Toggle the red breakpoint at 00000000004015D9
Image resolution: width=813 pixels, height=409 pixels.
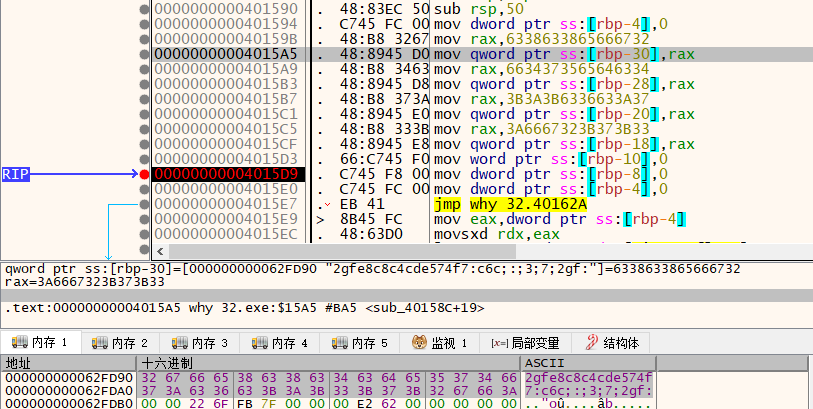[x=145, y=174]
